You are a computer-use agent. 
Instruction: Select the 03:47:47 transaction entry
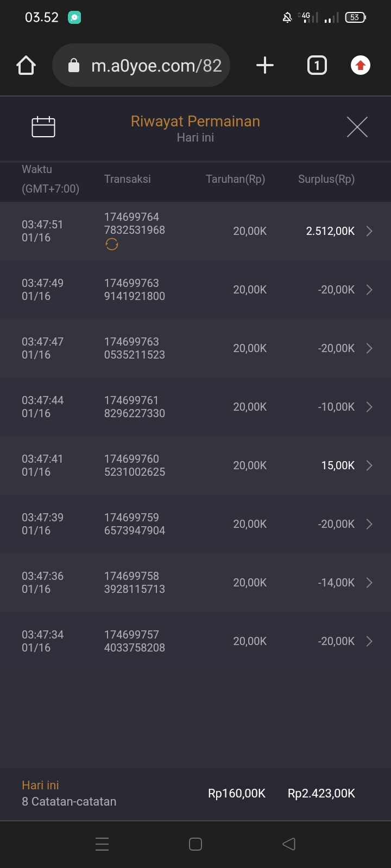135,348
